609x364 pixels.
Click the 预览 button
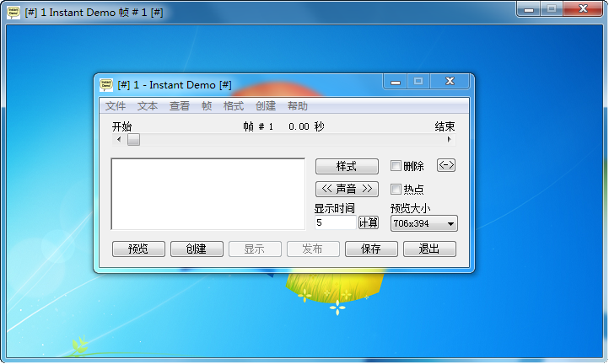138,249
